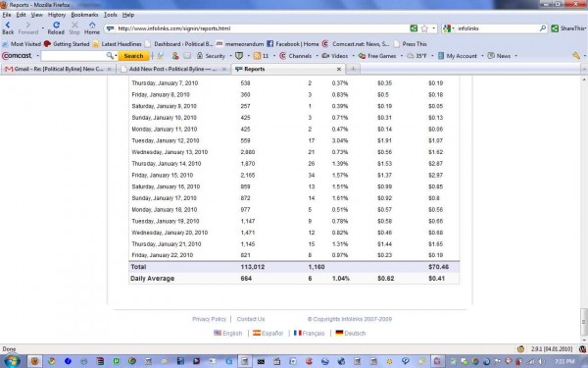Image resolution: width=588 pixels, height=368 pixels.
Task: Open the History menu
Action: tap(57, 15)
